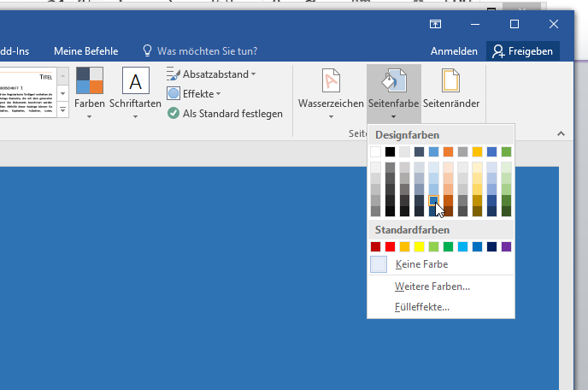Open Seitenränder page borders dialog

(x=451, y=89)
